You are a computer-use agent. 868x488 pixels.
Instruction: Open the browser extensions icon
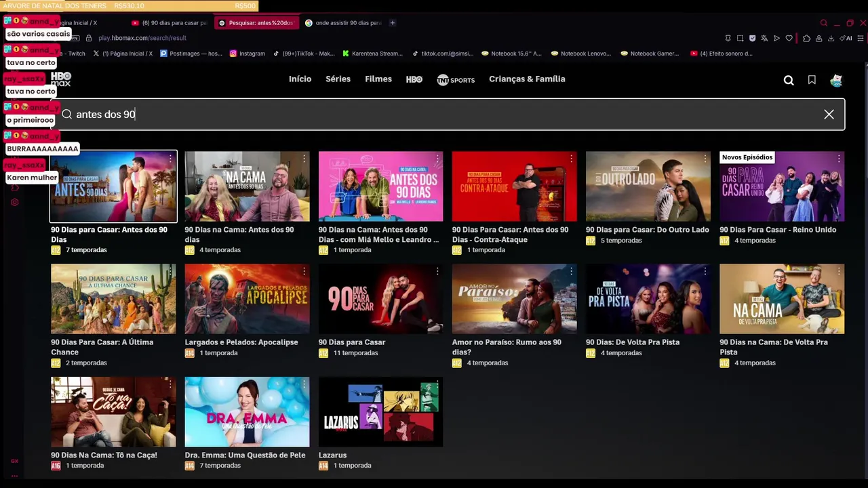[x=806, y=38]
